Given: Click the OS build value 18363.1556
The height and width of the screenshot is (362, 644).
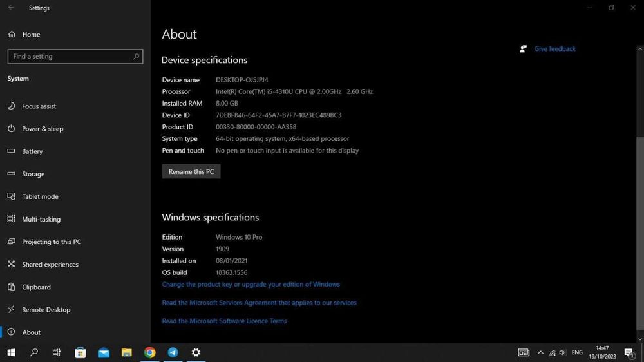Looking at the screenshot, I should (x=232, y=272).
